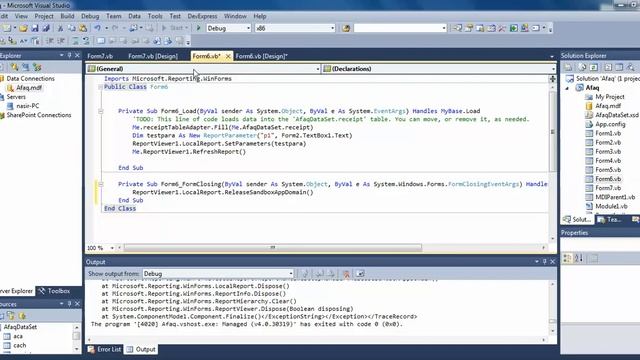The height and width of the screenshot is (360, 640).
Task: Open the Tools menu
Action: (x=155, y=16)
